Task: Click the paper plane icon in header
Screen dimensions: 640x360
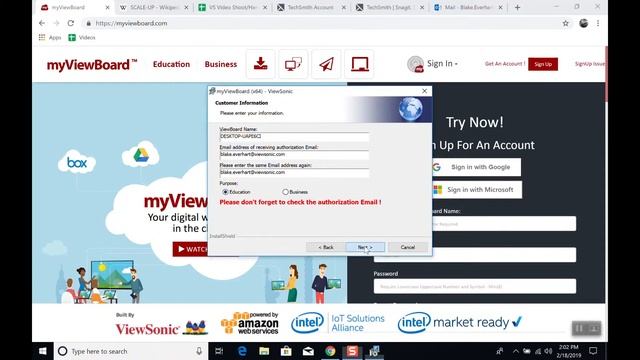Action: click(326, 64)
